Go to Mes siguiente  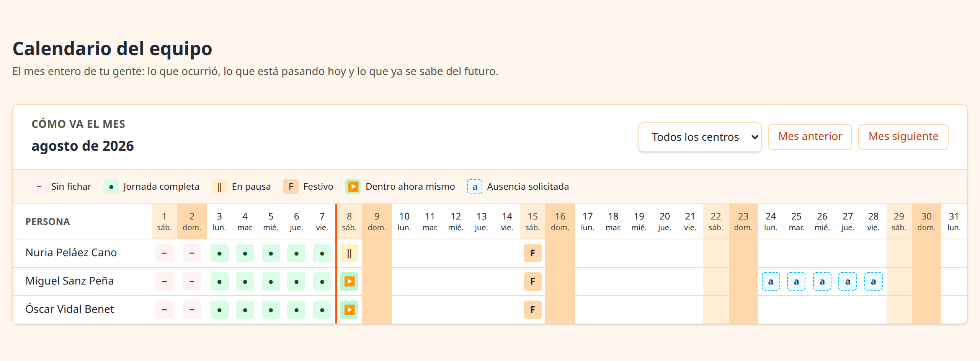903,137
